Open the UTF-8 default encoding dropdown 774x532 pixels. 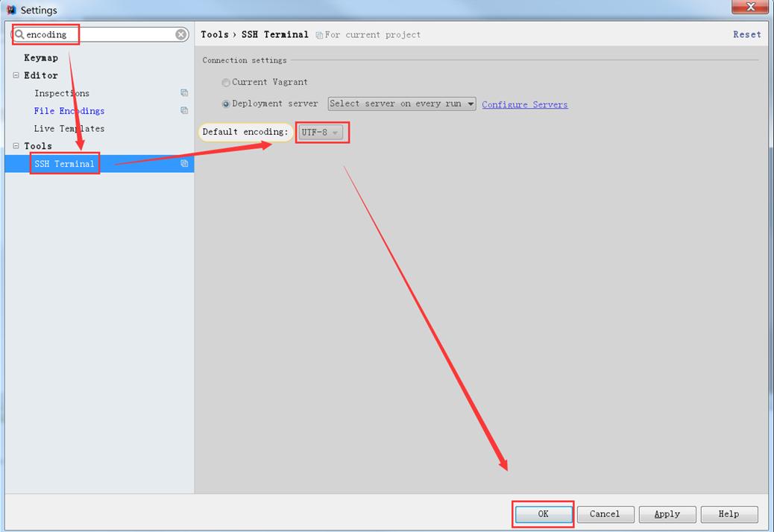coord(321,132)
